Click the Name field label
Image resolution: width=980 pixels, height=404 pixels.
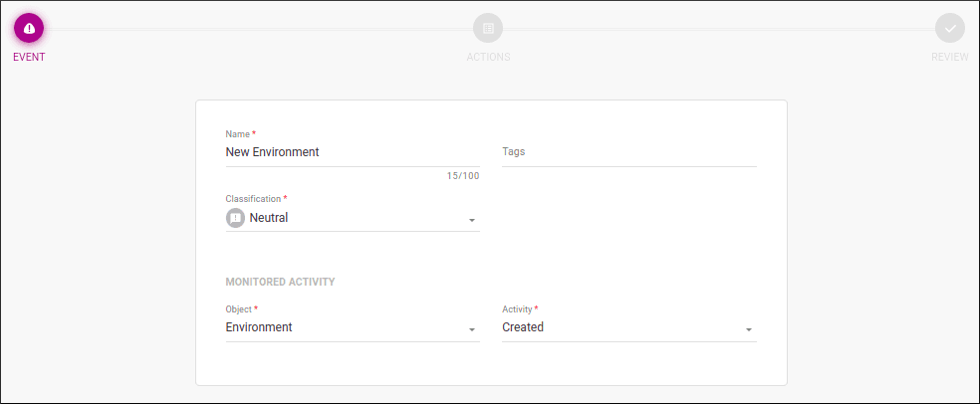pyautogui.click(x=238, y=134)
